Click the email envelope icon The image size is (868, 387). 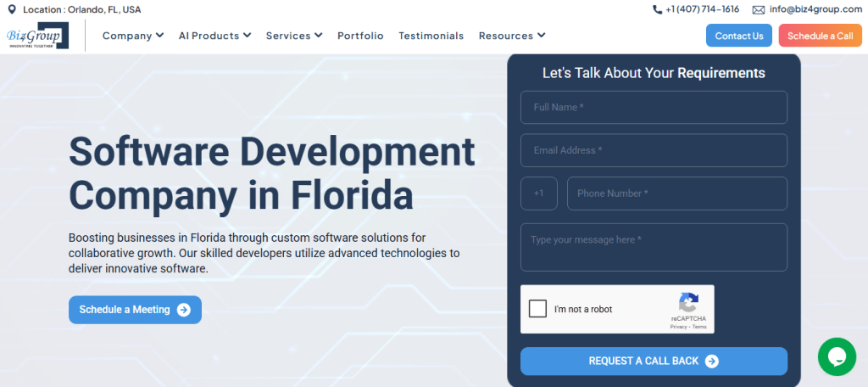758,9
